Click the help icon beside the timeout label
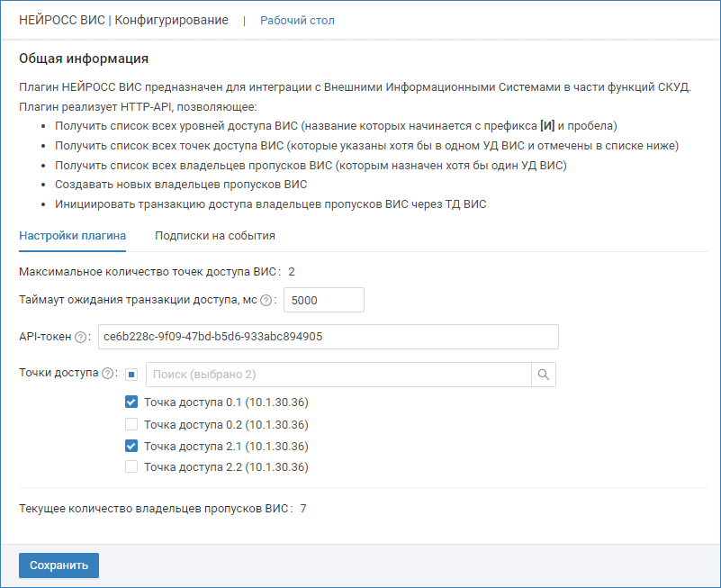 pyautogui.click(x=266, y=300)
